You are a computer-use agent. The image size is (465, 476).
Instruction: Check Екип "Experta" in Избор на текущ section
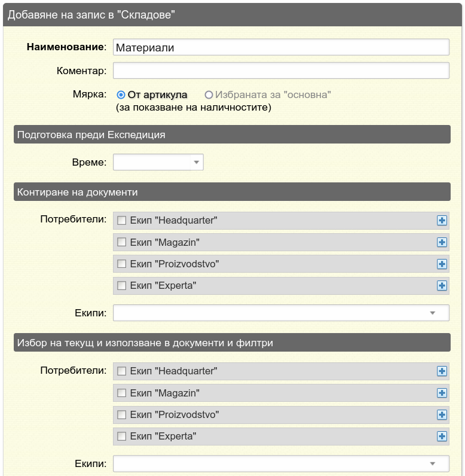click(122, 436)
